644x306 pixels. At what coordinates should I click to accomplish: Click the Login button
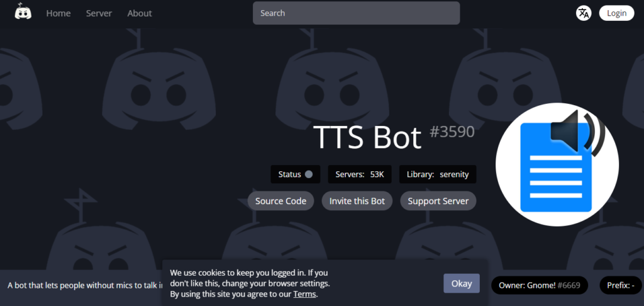point(616,13)
